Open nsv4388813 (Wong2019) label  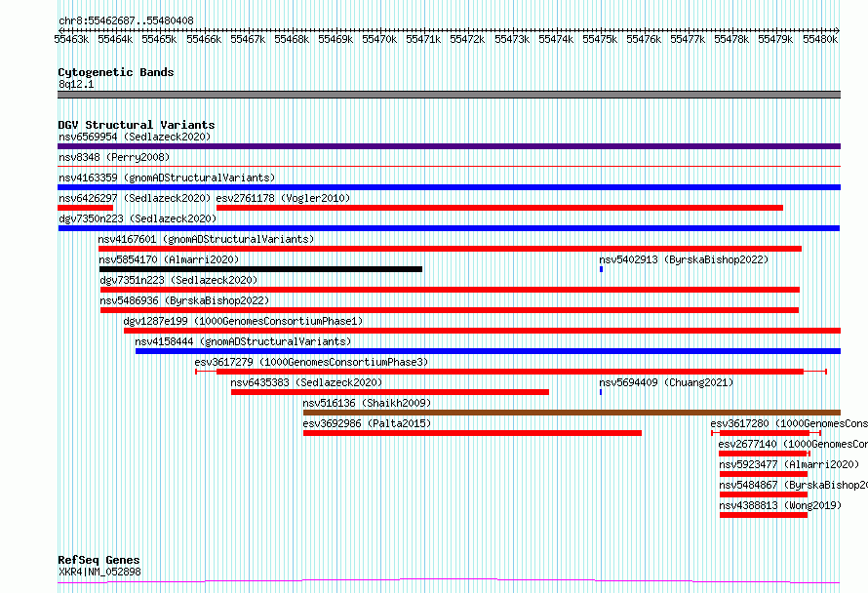pos(780,505)
